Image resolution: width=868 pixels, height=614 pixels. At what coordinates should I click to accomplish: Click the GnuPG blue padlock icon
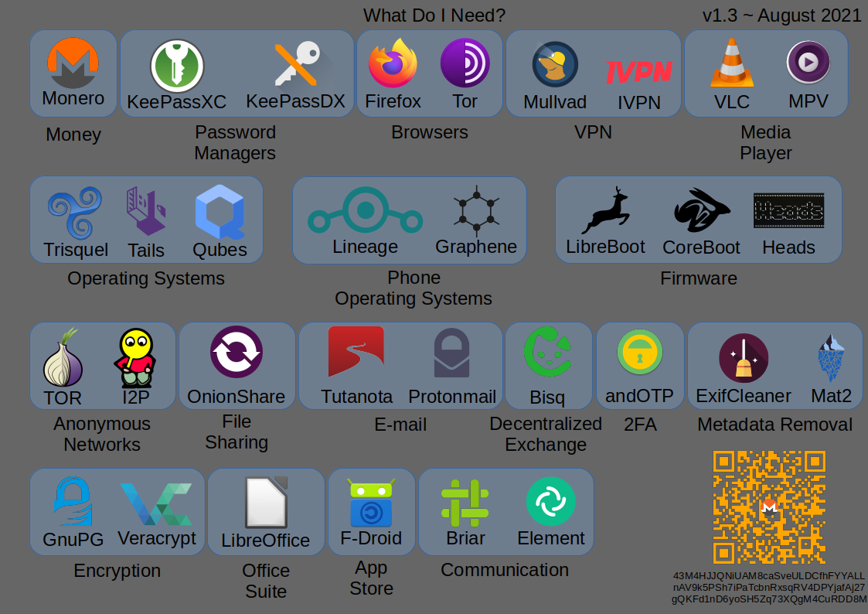(73, 502)
